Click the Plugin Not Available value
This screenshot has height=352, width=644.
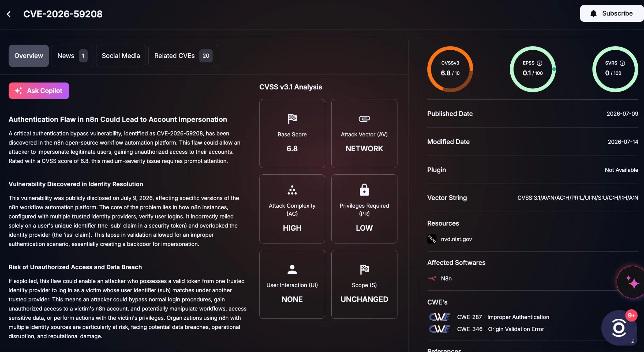[621, 170]
